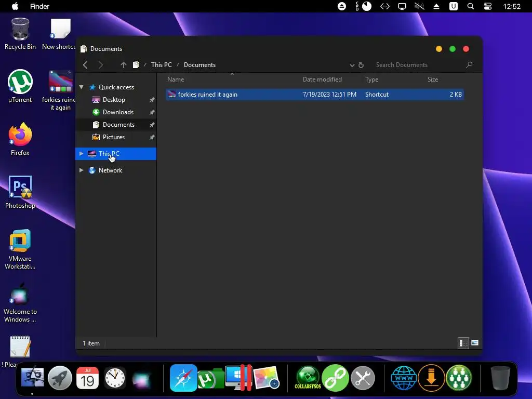Viewport: 532px width, 399px height.
Task: Click the muted volume menu bar icon
Action: tap(419, 6)
